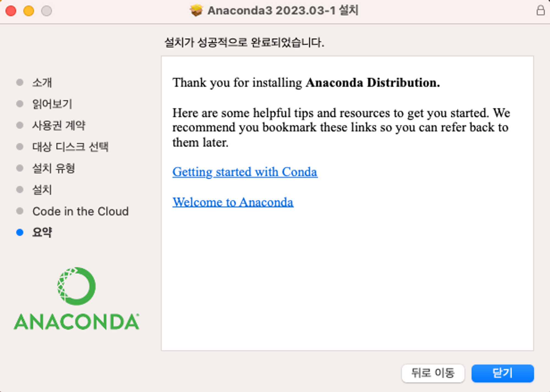Close the window with the red button
This screenshot has width=550, height=392.
[x=11, y=11]
